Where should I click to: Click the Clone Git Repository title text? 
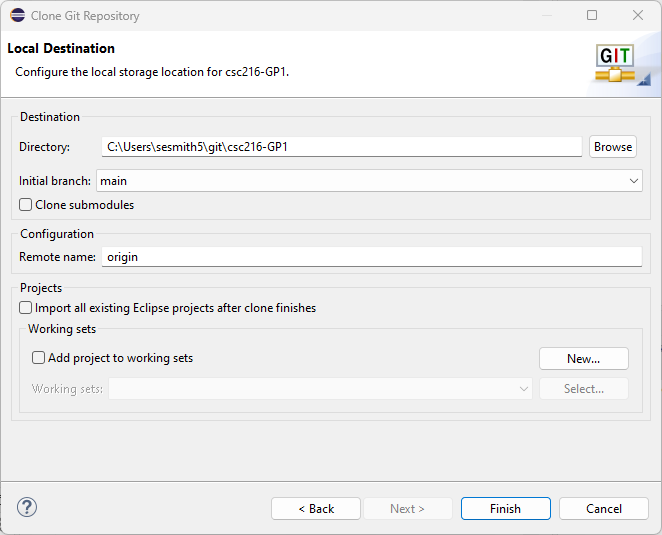point(85,16)
